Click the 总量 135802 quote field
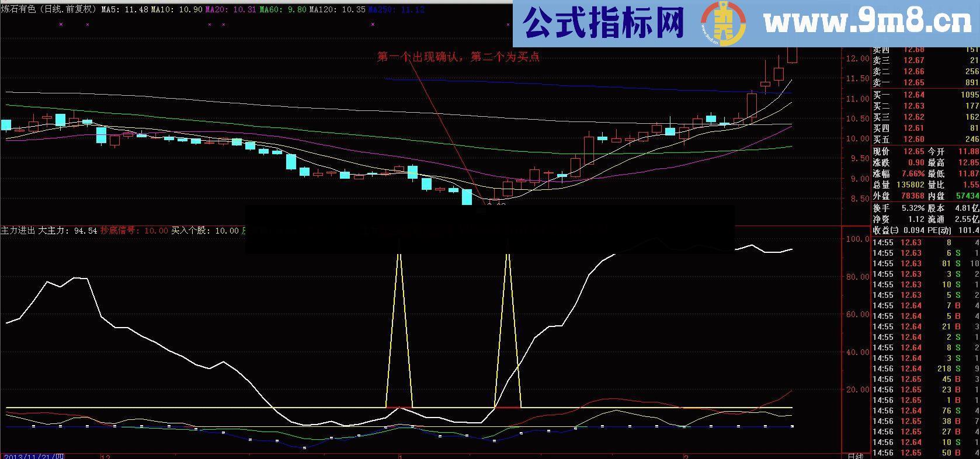The height and width of the screenshot is (459, 980). [899, 185]
